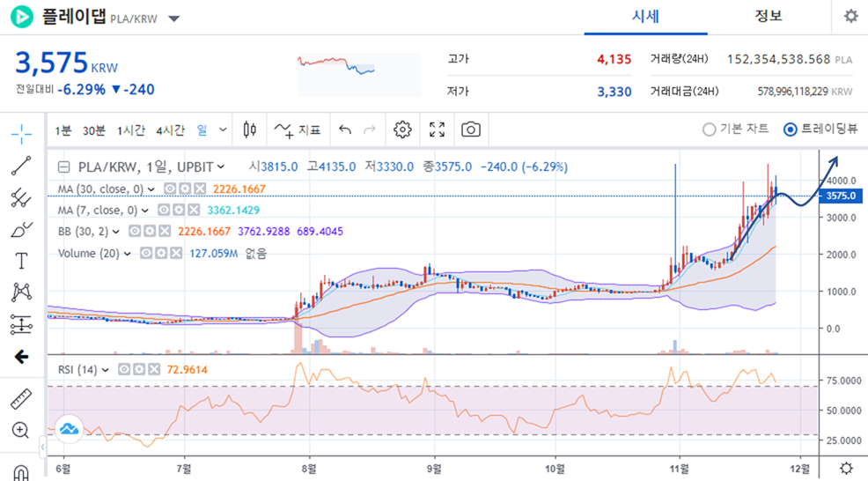Remove the RSI indicator
The image size is (868, 481).
coord(154,370)
